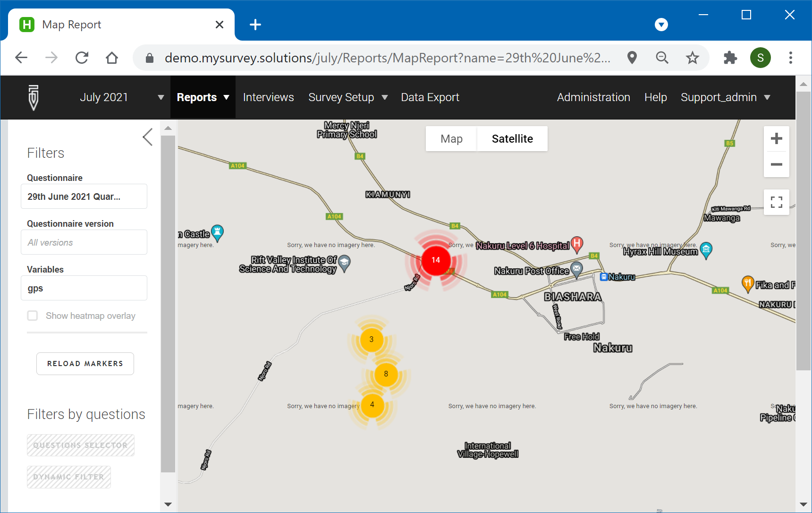This screenshot has height=513, width=812.
Task: Open the Administration menu item
Action: click(593, 97)
